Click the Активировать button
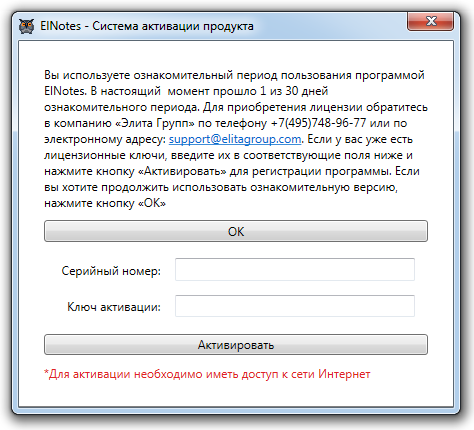The image size is (474, 430). tap(236, 345)
